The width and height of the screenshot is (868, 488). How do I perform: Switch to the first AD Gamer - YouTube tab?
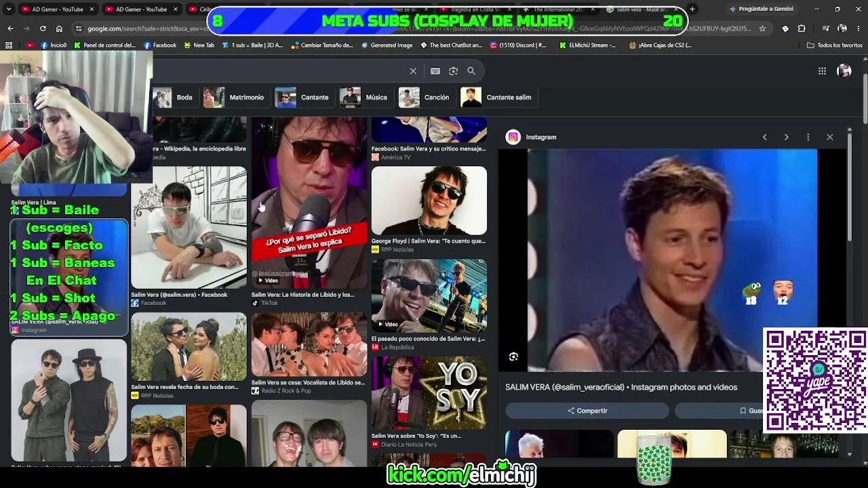58,9
